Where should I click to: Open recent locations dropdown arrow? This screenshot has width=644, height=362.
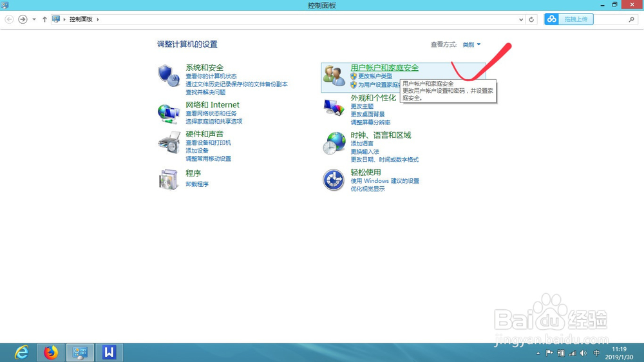[34, 19]
